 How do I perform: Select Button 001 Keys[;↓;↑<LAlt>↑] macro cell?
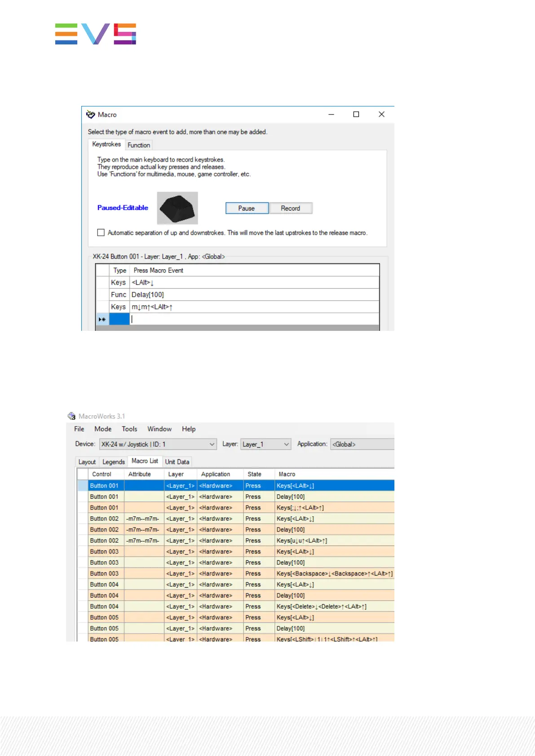334,508
